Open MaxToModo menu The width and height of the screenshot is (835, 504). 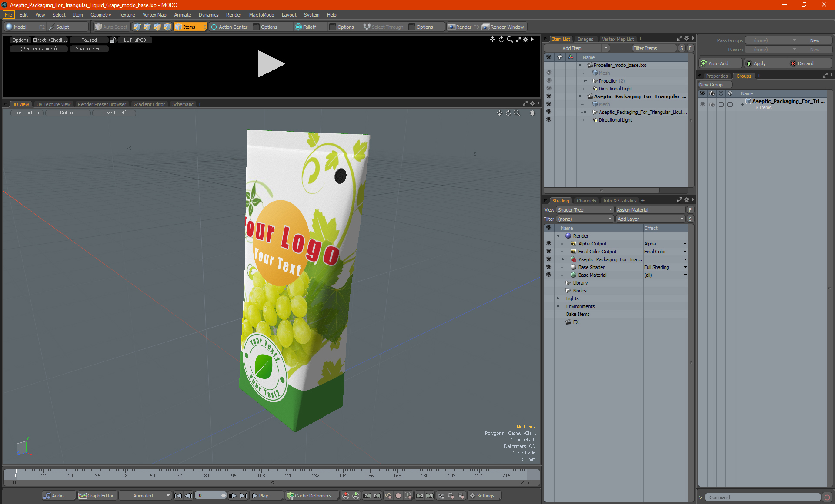pyautogui.click(x=261, y=15)
